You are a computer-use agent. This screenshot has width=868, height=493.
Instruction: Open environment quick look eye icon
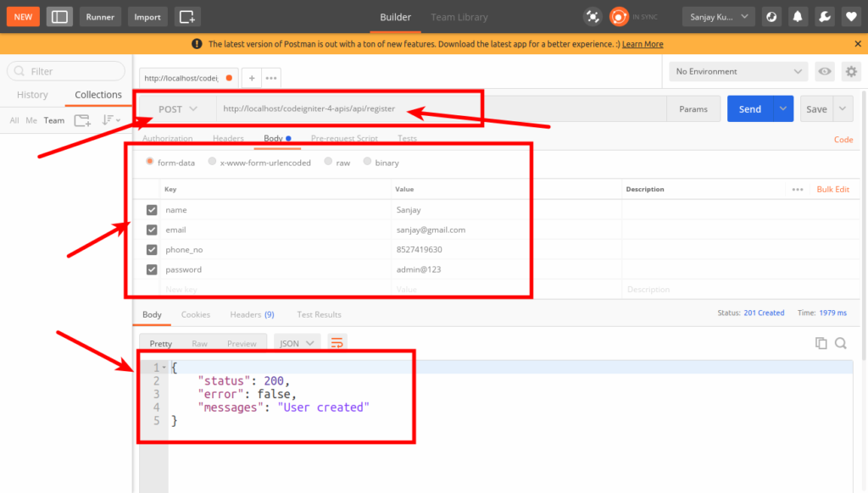(x=825, y=71)
